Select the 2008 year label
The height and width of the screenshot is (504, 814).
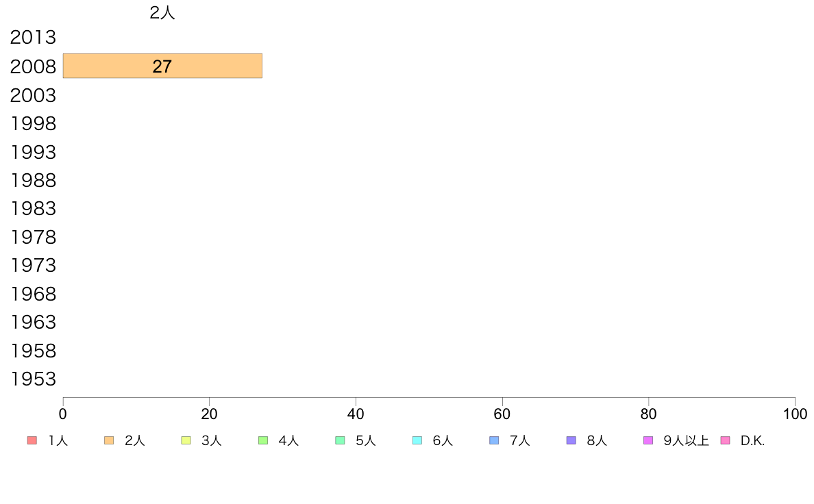33,66
